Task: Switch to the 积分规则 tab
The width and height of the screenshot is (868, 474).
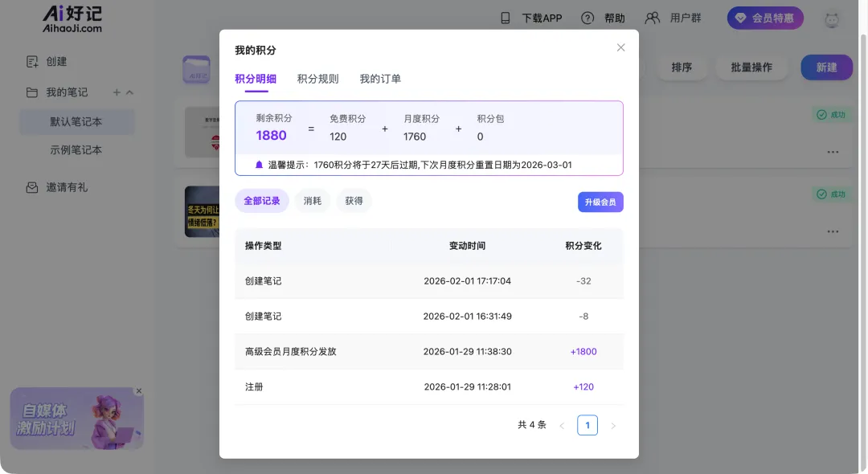Action: tap(317, 79)
